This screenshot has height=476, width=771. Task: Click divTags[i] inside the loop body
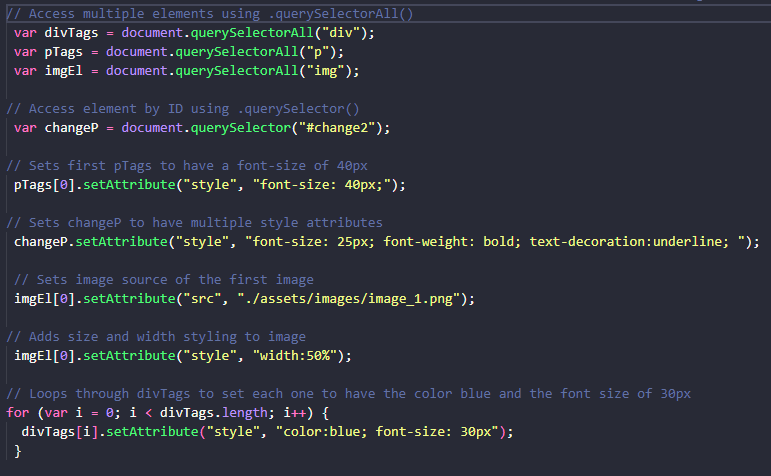point(59,432)
